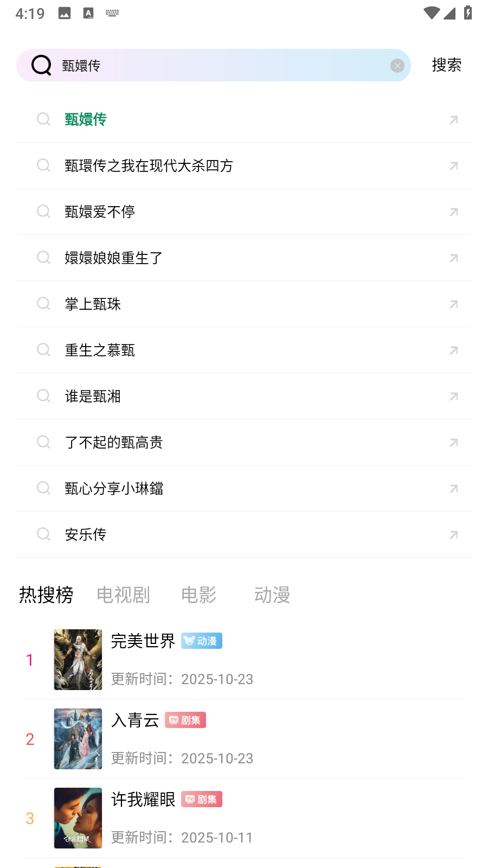Open the 完美世界 poster thumbnail
The width and height of the screenshot is (488, 868).
(78, 660)
